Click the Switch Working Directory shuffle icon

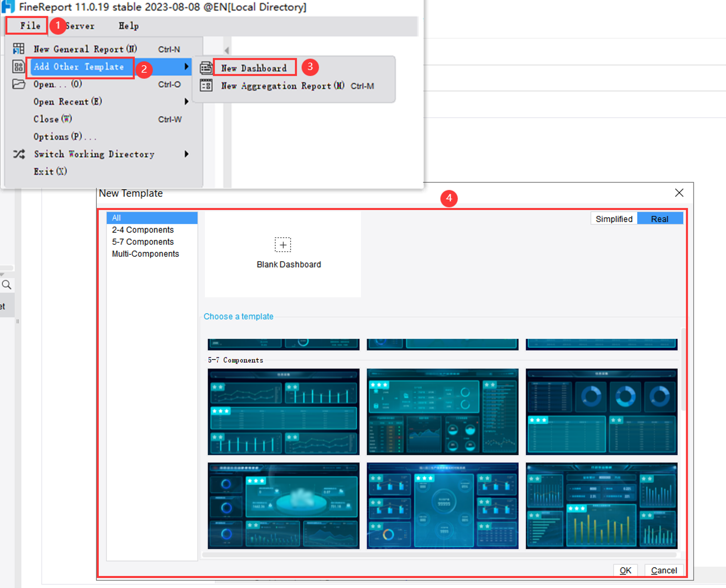tap(18, 154)
